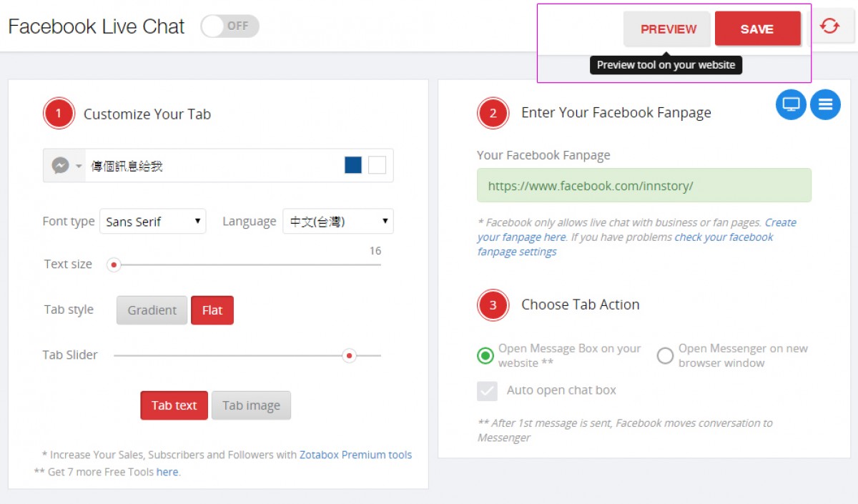Click the red SAVE button

757,29
